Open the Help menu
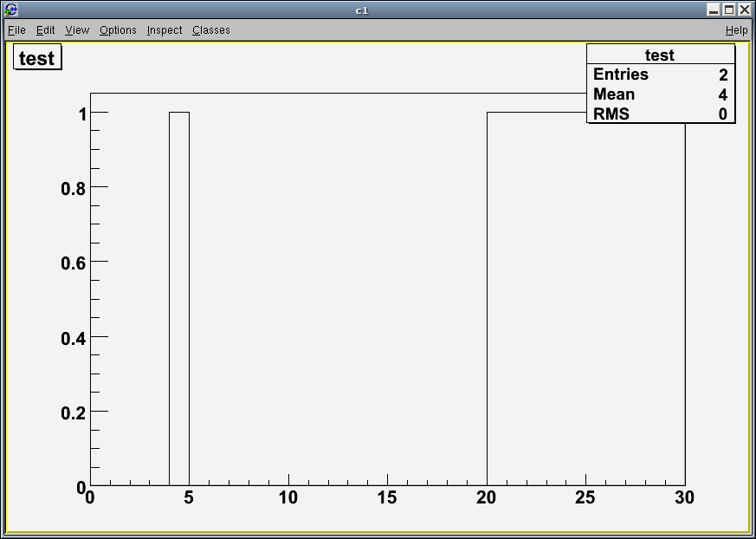Image resolution: width=756 pixels, height=539 pixels. coord(736,30)
